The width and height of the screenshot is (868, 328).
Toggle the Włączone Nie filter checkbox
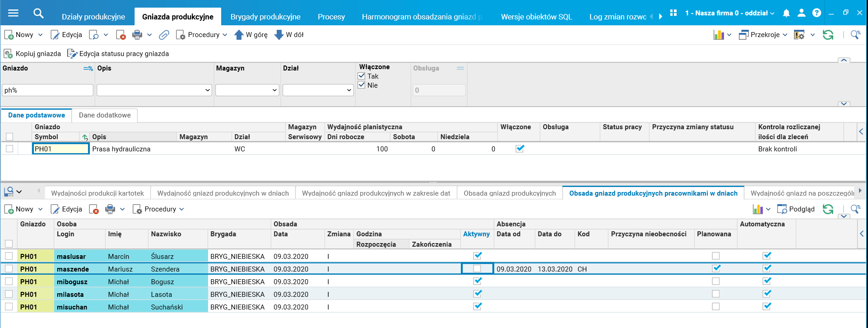click(362, 85)
